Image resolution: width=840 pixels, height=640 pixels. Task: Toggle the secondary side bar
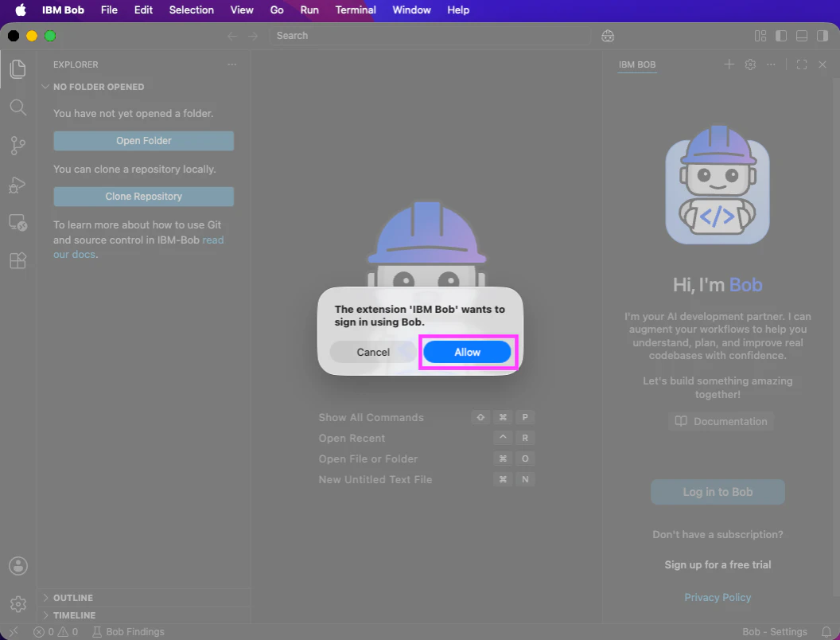[x=822, y=36]
